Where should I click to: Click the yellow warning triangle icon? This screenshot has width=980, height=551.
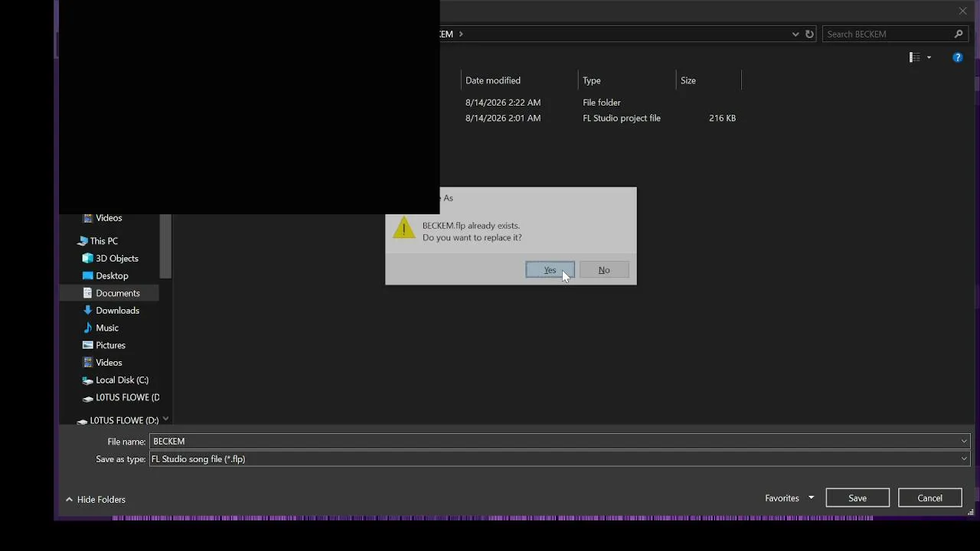point(403,228)
